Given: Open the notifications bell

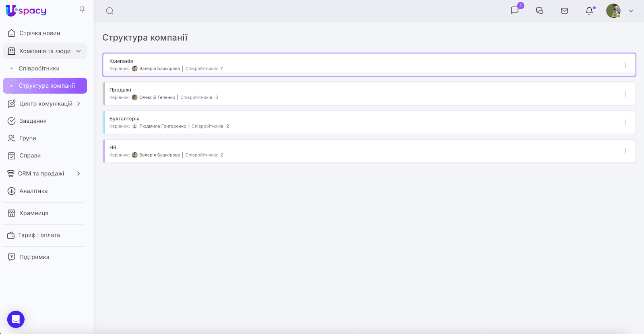Looking at the screenshot, I should pyautogui.click(x=589, y=11).
